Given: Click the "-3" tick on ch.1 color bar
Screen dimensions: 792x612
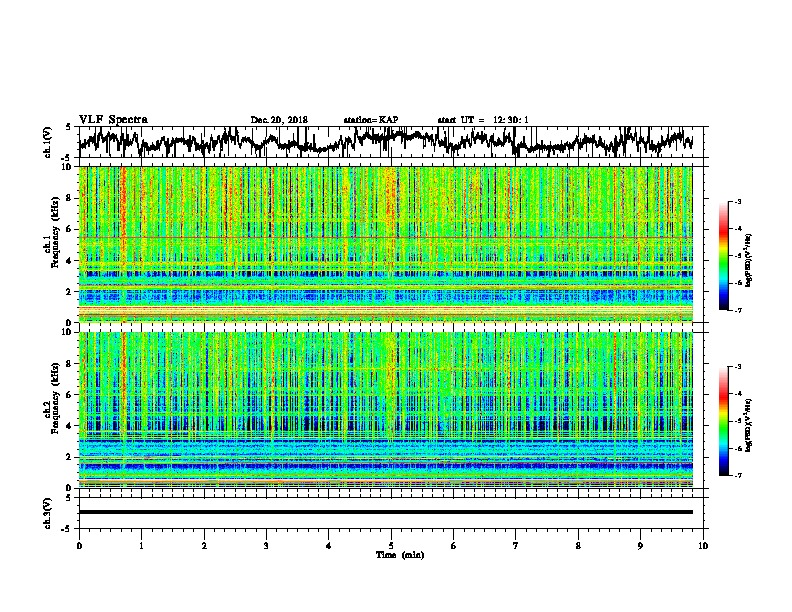Looking at the screenshot, I should [738, 201].
